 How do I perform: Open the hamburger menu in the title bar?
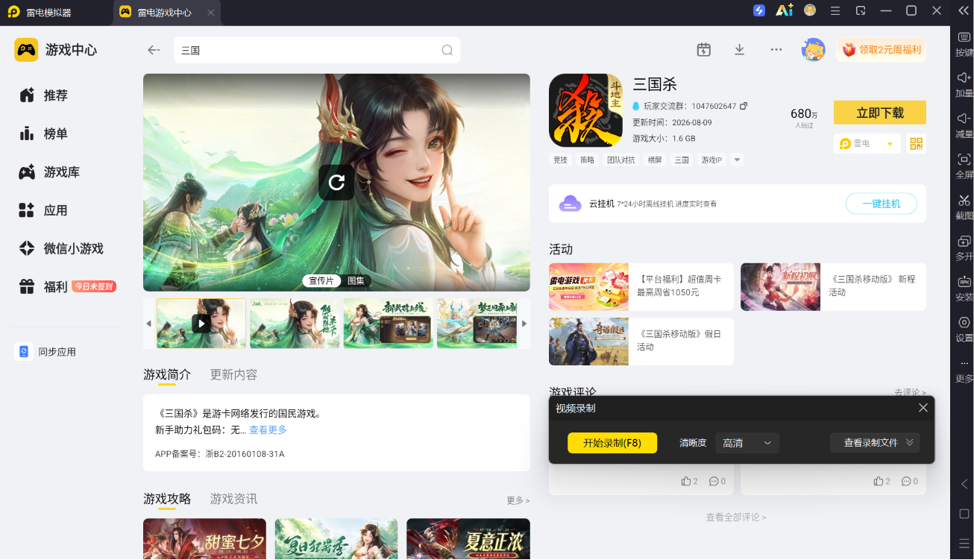835,10
